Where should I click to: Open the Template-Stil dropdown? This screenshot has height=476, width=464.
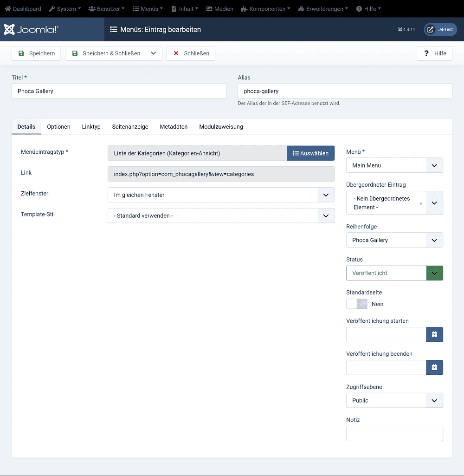click(x=221, y=216)
